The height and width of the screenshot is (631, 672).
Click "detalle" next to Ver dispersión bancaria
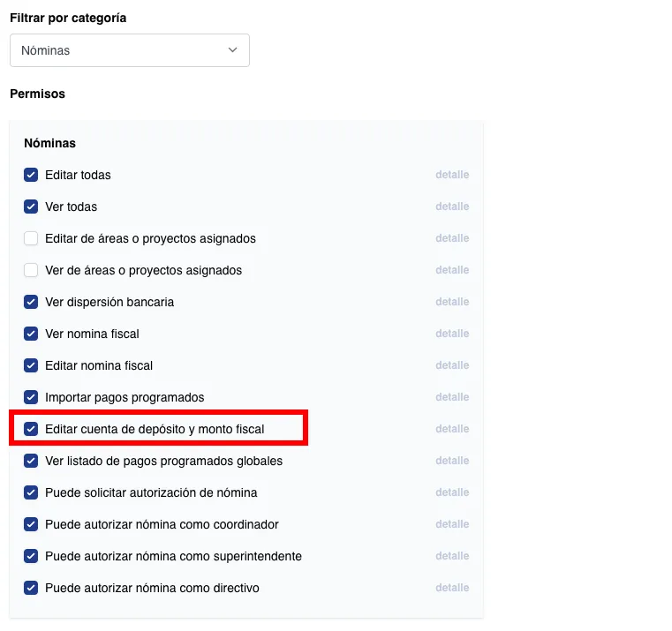point(452,302)
